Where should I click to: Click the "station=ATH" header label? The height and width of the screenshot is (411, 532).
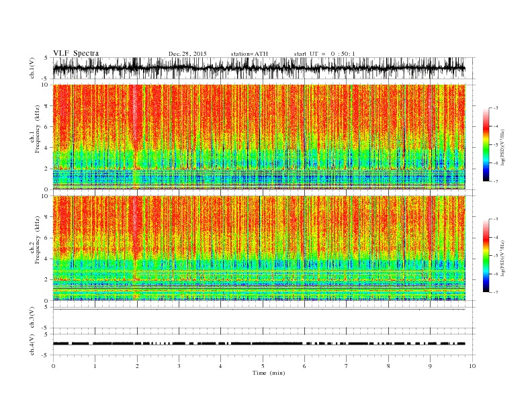click(249, 54)
